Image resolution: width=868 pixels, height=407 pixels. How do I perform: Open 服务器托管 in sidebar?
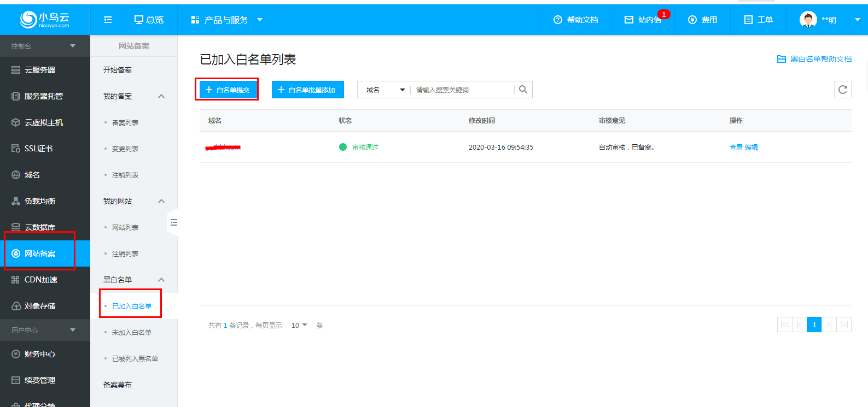(45, 96)
